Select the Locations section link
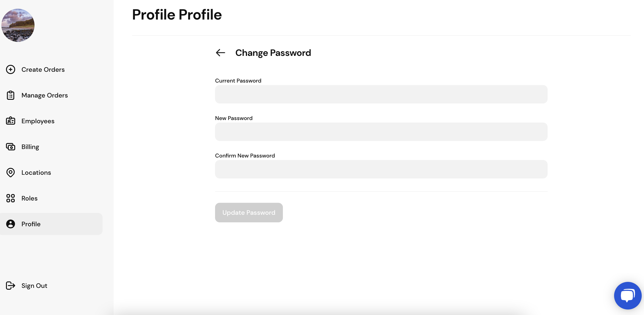The height and width of the screenshot is (315, 644). [x=36, y=172]
